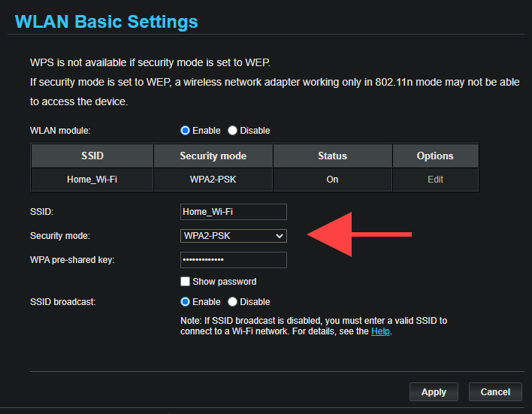Image resolution: width=532 pixels, height=414 pixels.
Task: Click the Apply button
Action: coord(434,392)
